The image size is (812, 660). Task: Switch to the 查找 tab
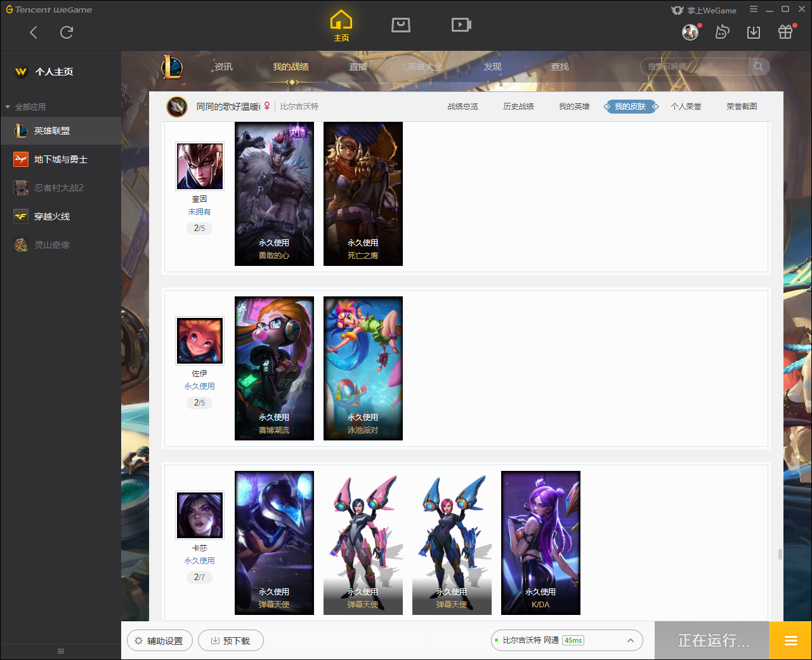click(x=560, y=67)
